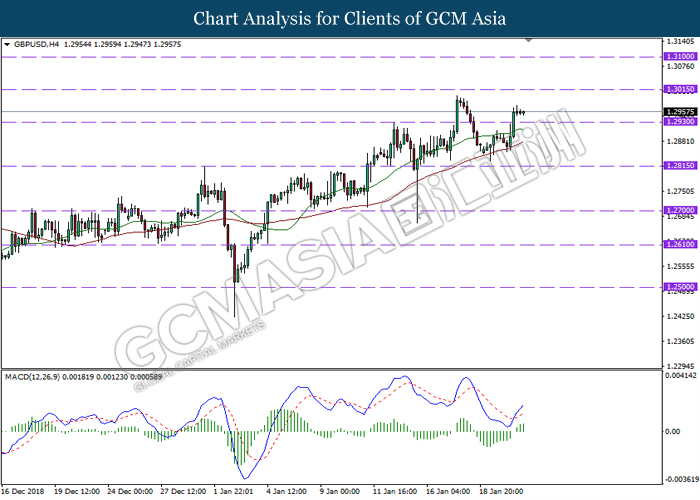The image size is (700, 500).
Task: Click the 11 Jan 16:00 time label
Action: 394,492
